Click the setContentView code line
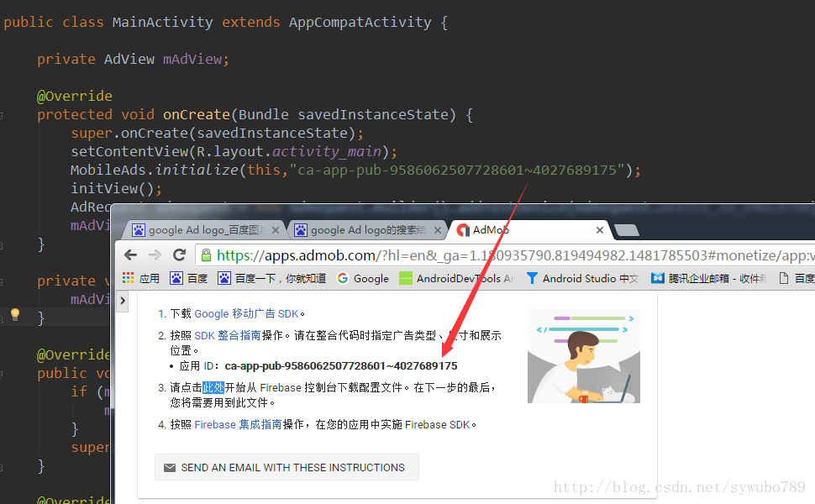The width and height of the screenshot is (815, 504). [x=234, y=151]
